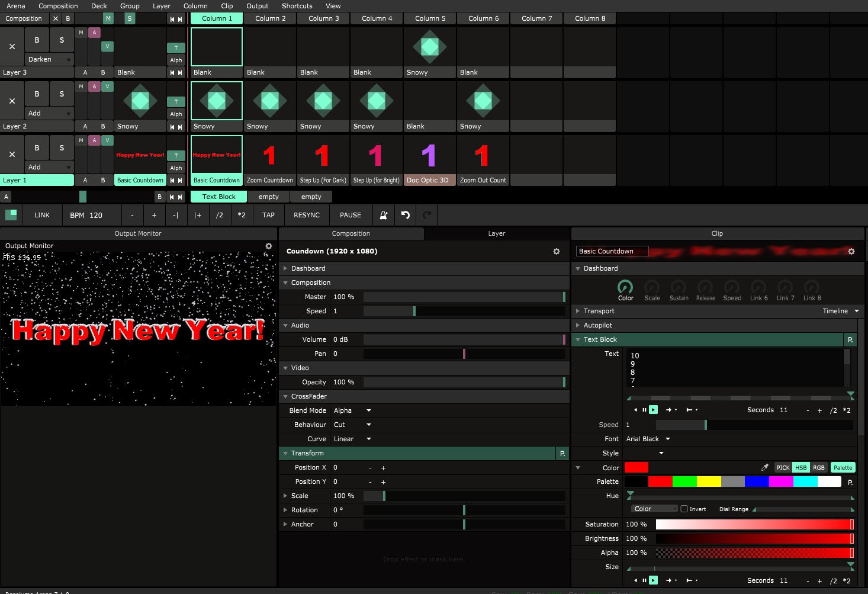Open the Clip panel settings gear
The width and height of the screenshot is (868, 594).
point(851,251)
